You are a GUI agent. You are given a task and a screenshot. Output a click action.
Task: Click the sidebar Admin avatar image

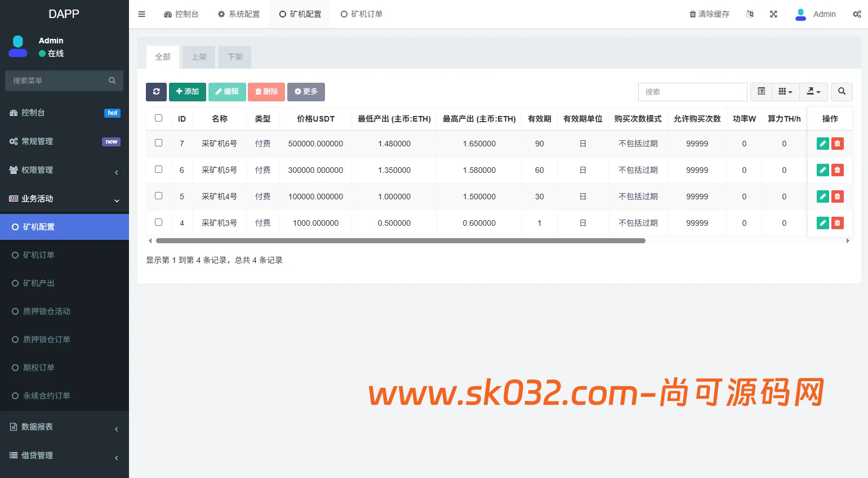pyautogui.click(x=18, y=47)
